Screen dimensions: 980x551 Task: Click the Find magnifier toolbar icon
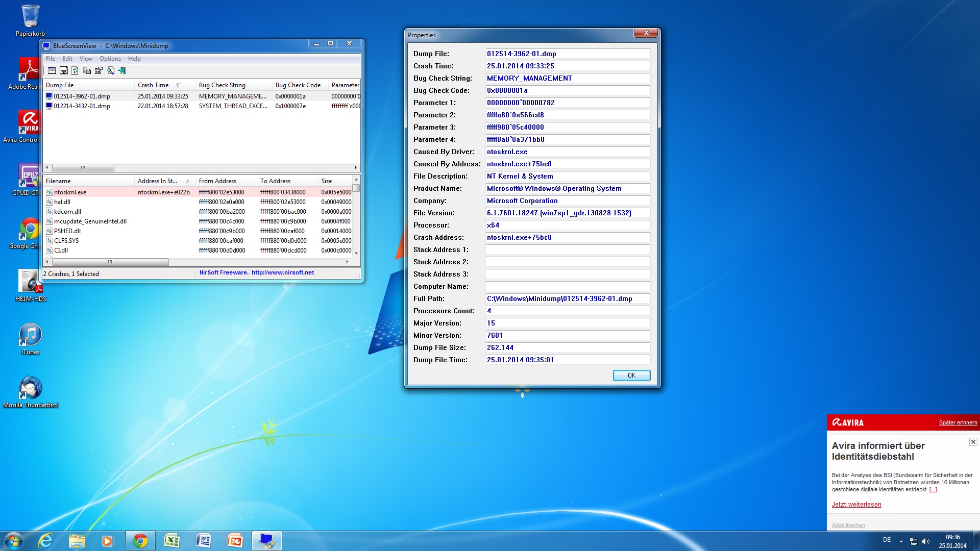[x=111, y=70]
